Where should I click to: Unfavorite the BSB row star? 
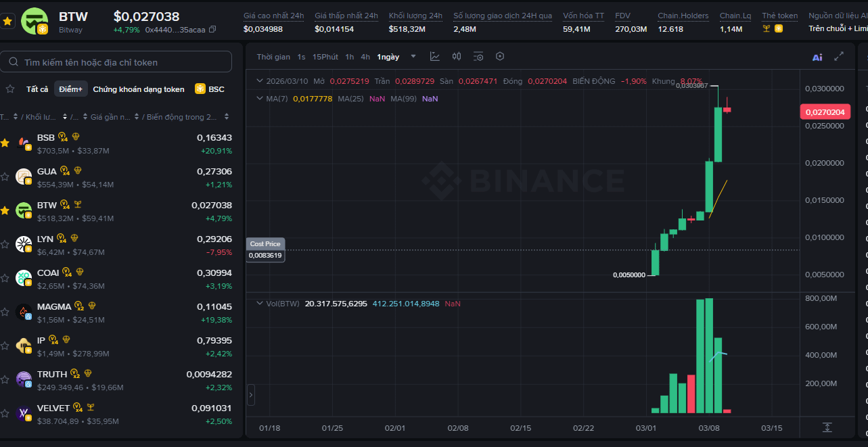click(5, 143)
